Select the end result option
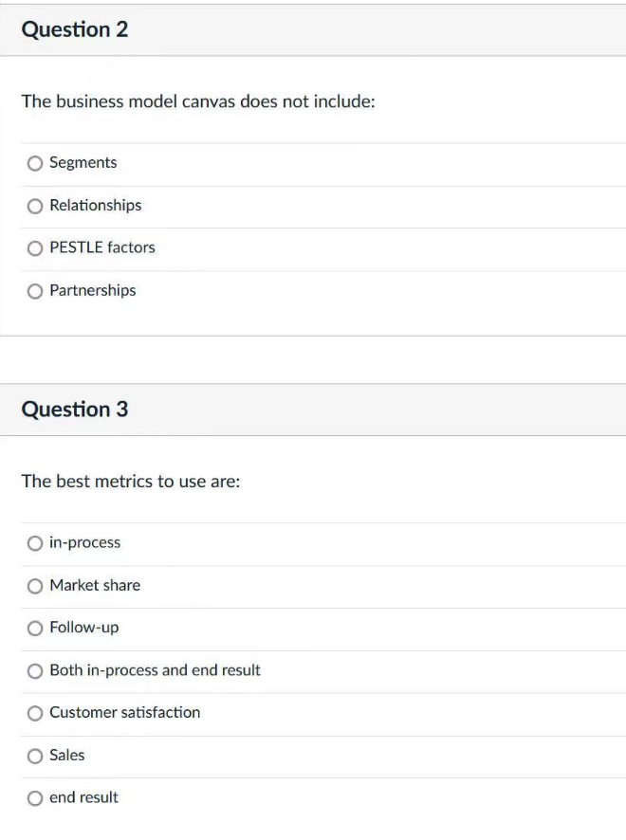This screenshot has width=626, height=840. tap(35, 797)
